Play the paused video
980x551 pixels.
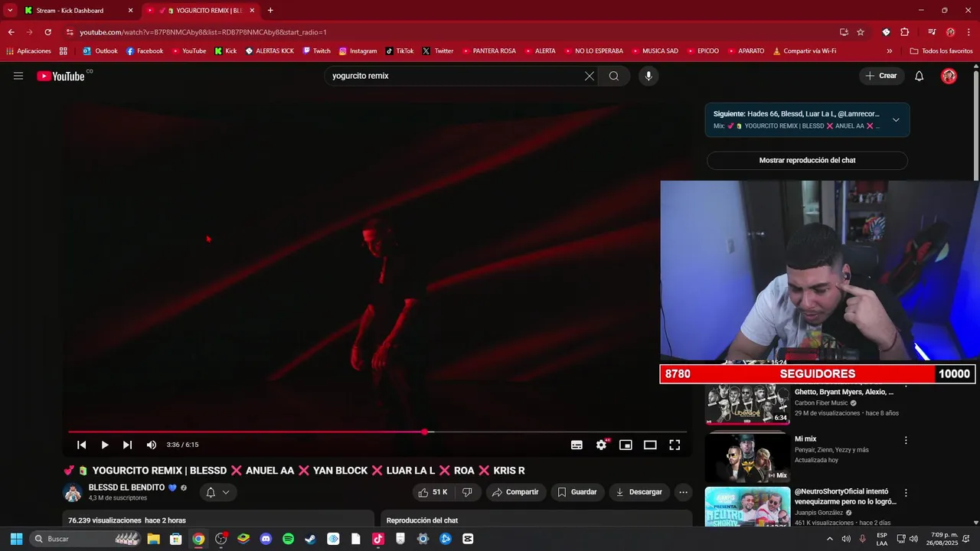tap(105, 445)
